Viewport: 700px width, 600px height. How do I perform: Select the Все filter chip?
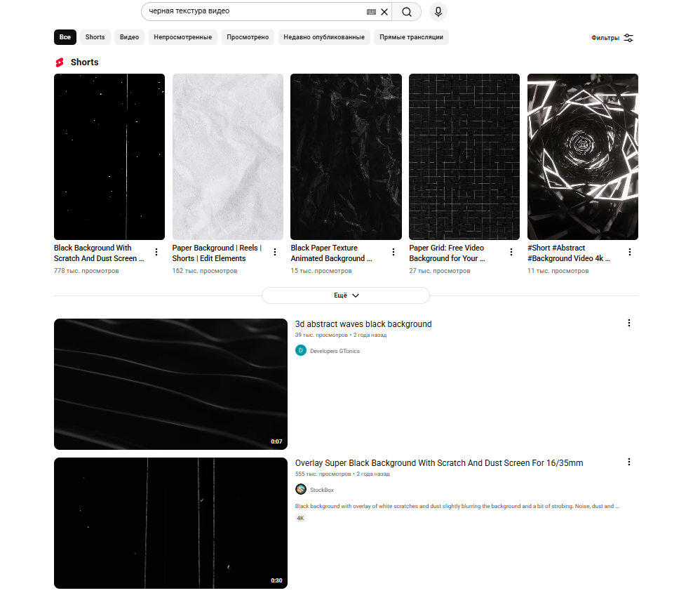[x=65, y=37]
